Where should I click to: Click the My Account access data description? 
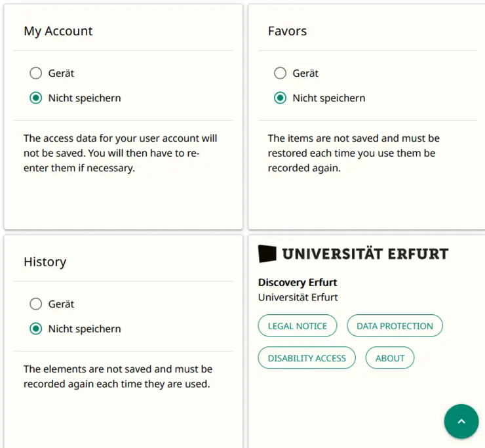click(120, 153)
